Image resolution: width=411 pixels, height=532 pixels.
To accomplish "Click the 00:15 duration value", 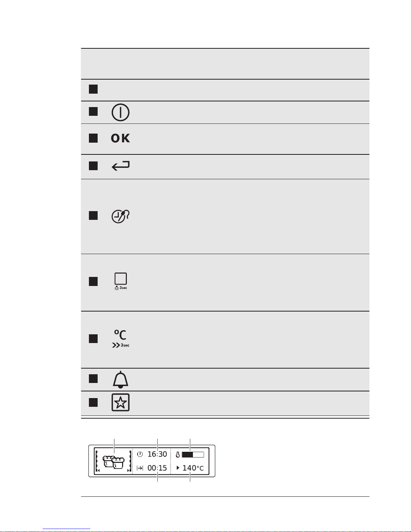I will 157,468.
